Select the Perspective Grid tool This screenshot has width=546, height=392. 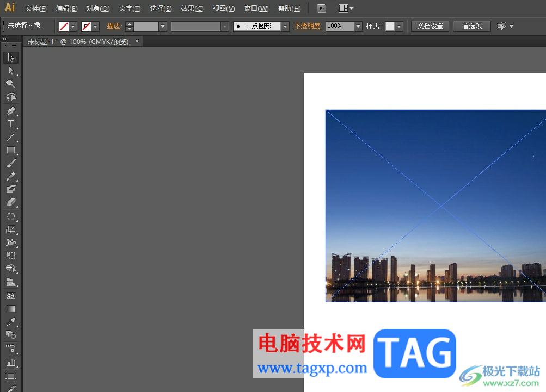[11, 282]
